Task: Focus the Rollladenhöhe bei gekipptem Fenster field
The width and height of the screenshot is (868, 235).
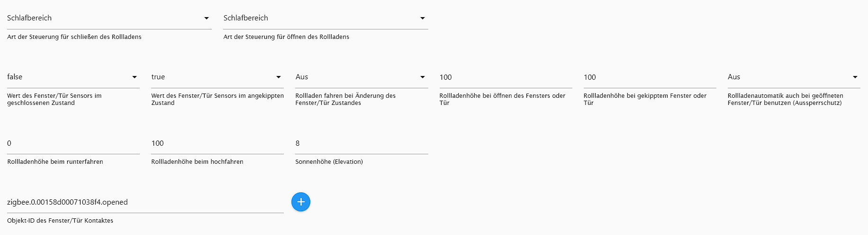Action: coord(650,77)
